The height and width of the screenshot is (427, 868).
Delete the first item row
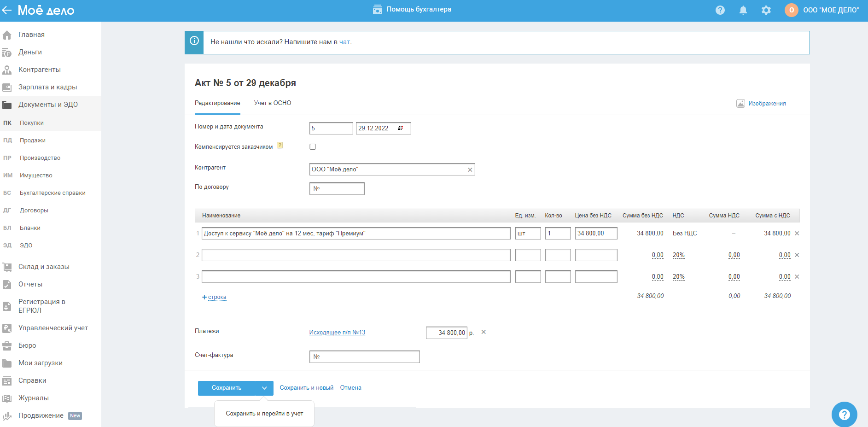coord(797,234)
